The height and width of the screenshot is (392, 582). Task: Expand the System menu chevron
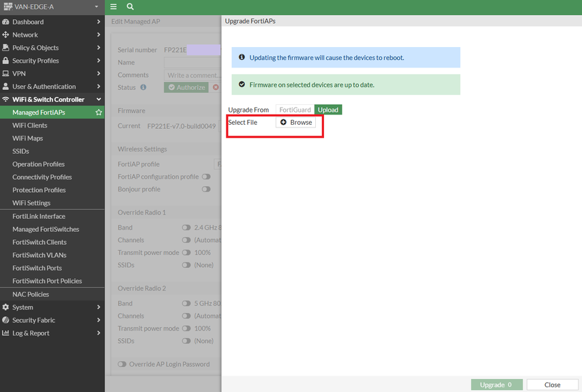point(98,307)
